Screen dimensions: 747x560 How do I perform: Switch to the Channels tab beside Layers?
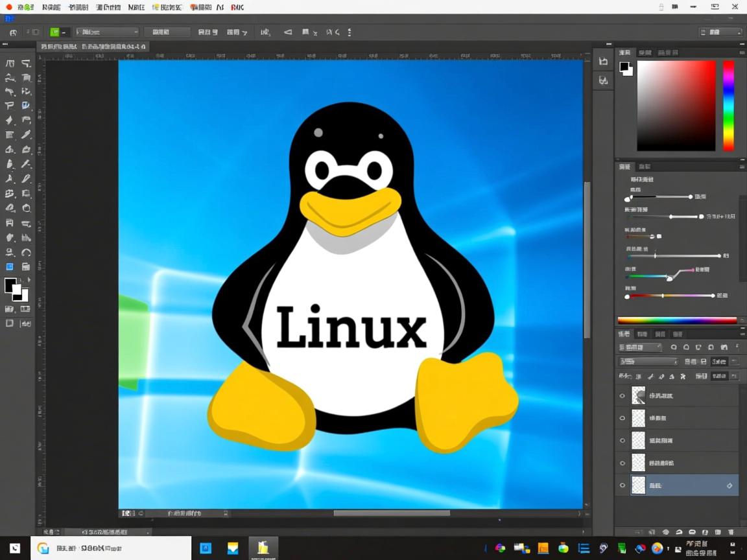[x=642, y=334]
